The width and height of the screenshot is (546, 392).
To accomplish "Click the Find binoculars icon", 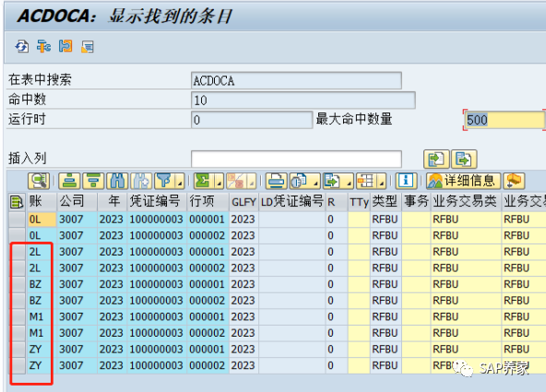I will [117, 181].
